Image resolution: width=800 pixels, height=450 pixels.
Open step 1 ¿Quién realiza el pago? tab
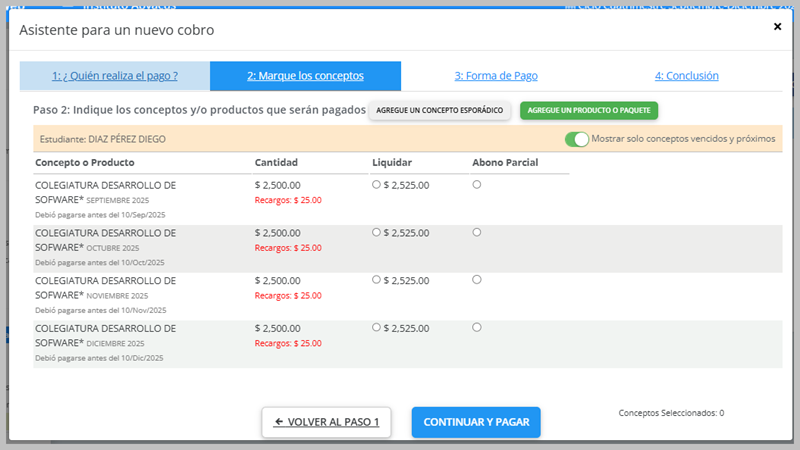115,76
